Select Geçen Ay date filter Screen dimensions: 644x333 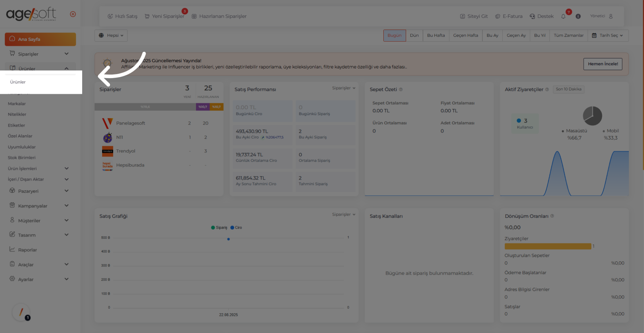point(516,36)
